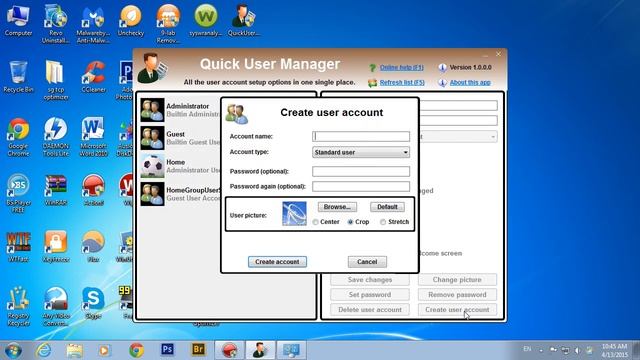Image resolution: width=640 pixels, height=360 pixels.
Task: Click the Password (optional) field
Action: (361, 171)
